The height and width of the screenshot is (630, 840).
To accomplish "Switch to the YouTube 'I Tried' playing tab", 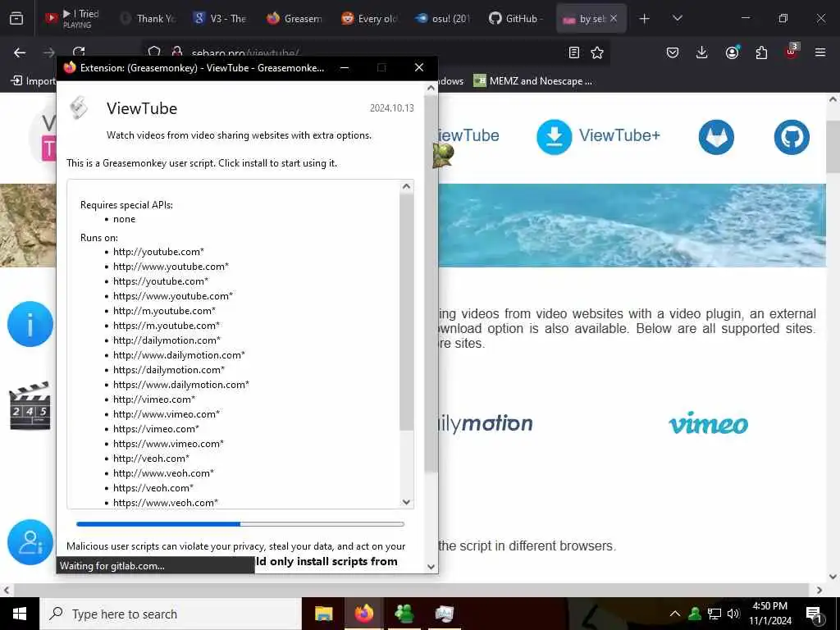I will [x=75, y=18].
